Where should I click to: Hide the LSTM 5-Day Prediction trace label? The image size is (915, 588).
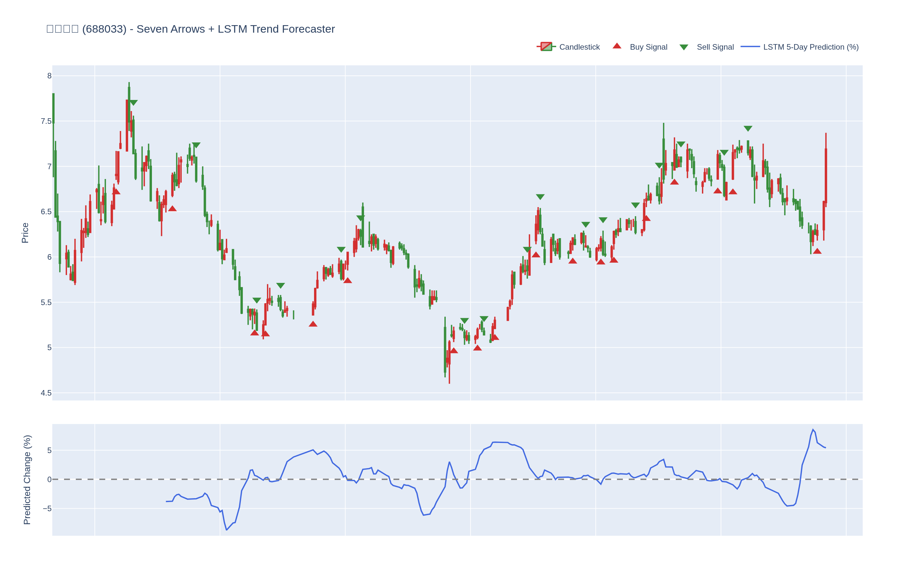tap(810, 47)
